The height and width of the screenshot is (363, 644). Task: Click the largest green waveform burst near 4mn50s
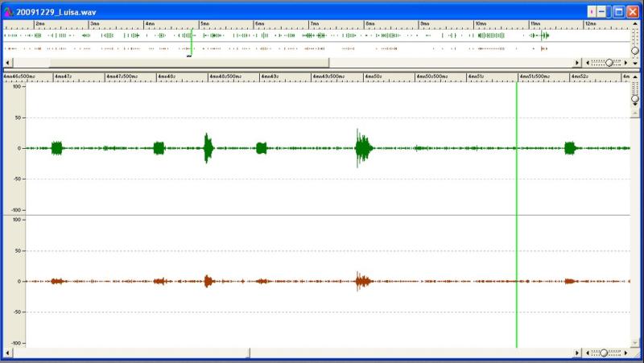(364, 148)
